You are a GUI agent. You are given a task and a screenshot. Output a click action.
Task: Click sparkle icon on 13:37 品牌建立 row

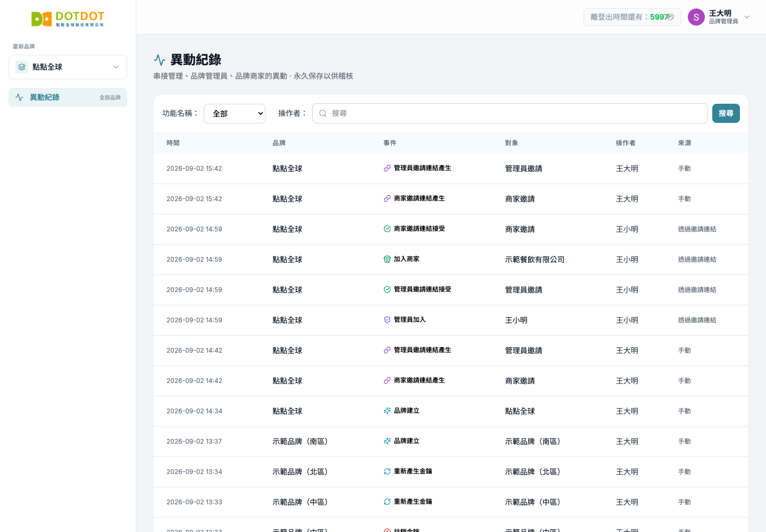387,441
